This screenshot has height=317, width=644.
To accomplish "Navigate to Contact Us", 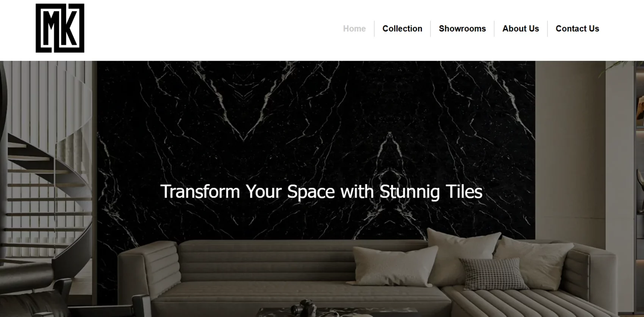I will (x=577, y=29).
